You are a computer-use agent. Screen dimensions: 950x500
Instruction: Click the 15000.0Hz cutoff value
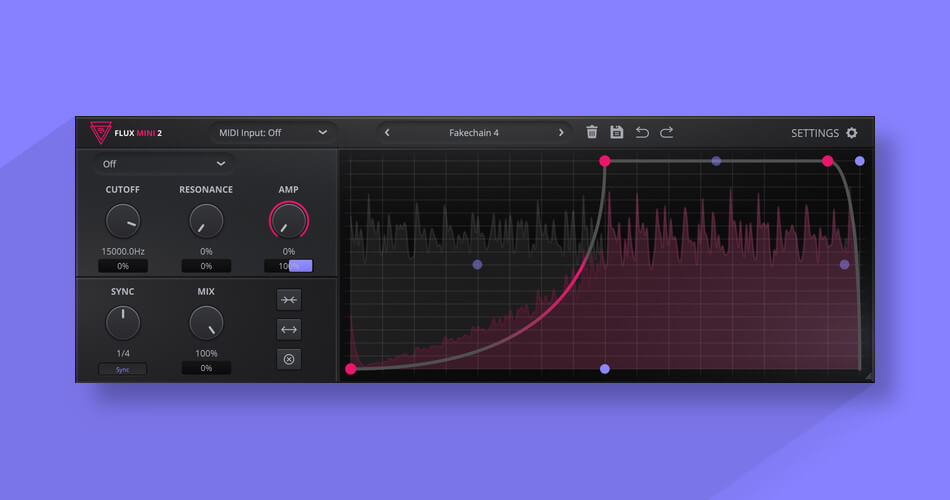click(123, 251)
